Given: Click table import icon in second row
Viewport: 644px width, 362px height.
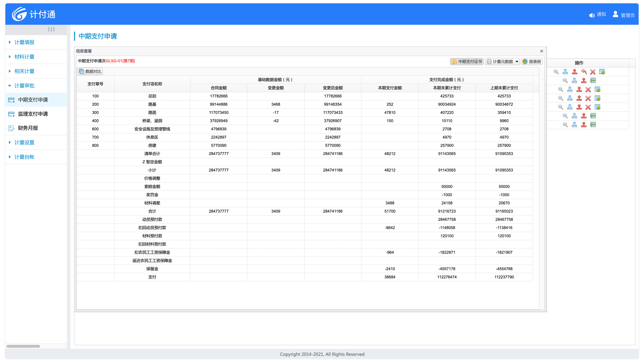Looking at the screenshot, I should (593, 80).
